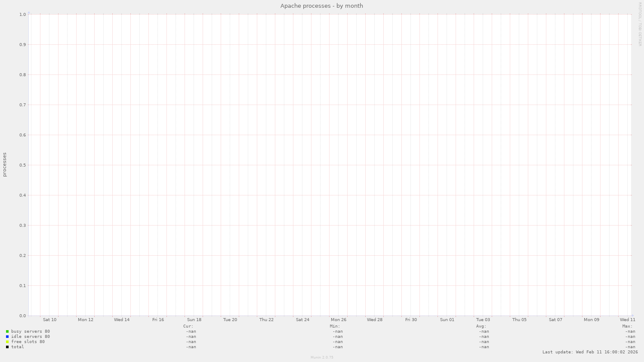Click the 'Wed 11' axis date label

[627, 319]
